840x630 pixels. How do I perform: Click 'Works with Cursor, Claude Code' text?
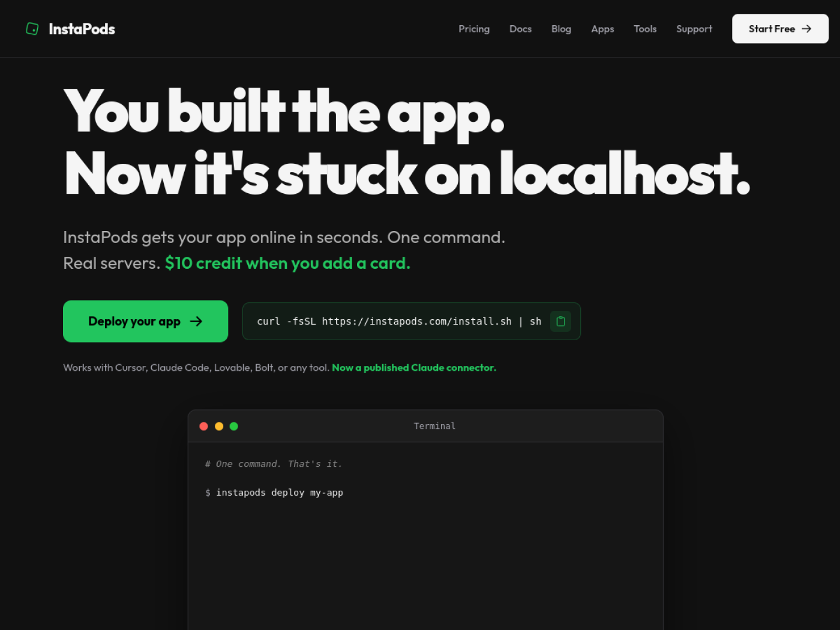[x=196, y=368]
